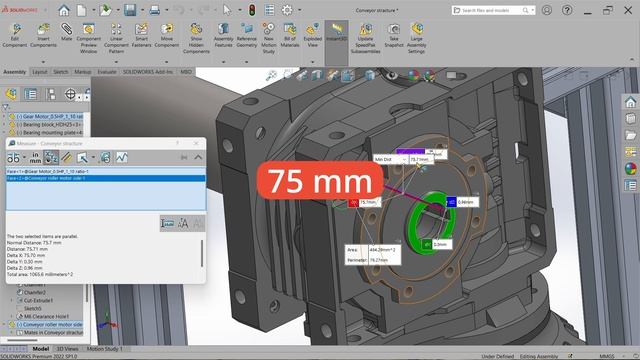Save the assembly with the Save icon
The height and width of the screenshot is (360, 640).
tap(130, 10)
